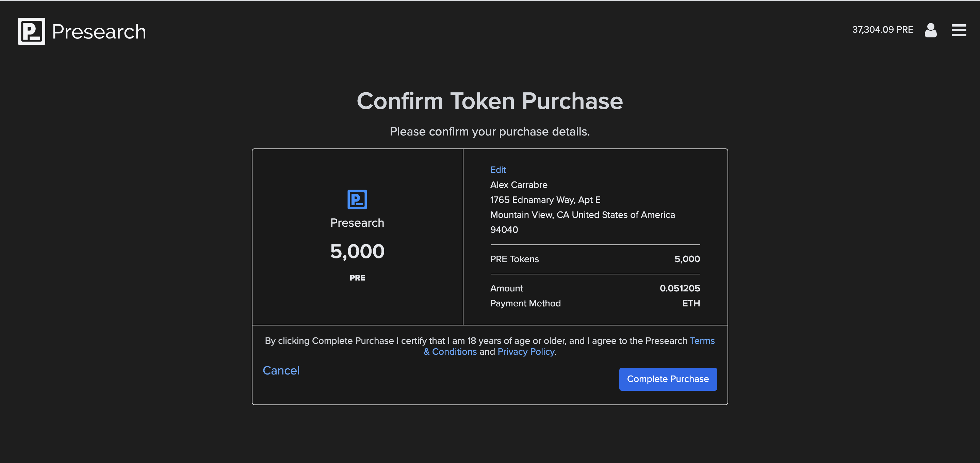This screenshot has width=980, height=463.
Task: Click the large 5,000 token amount
Action: click(357, 251)
